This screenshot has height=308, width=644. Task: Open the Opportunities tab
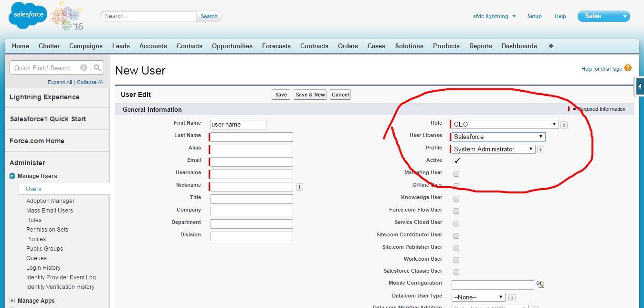232,46
